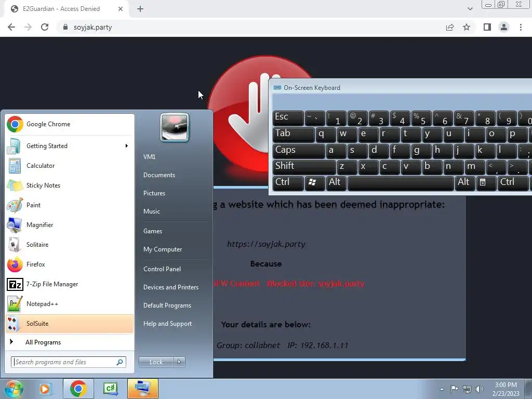Open Getting Started entry

70,146
